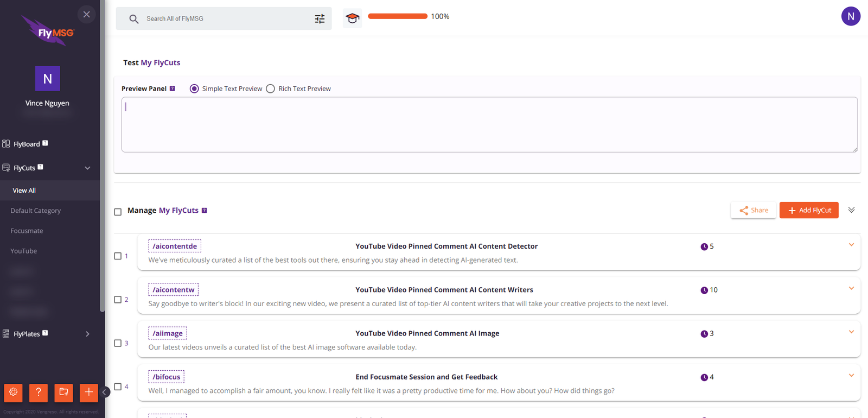
Task: Click the FlyMSG logo
Action: (48, 31)
